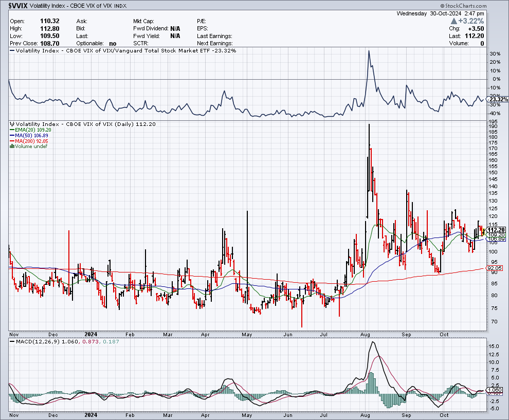Select the High value 112.80
The width and height of the screenshot is (509, 420).
coord(50,29)
